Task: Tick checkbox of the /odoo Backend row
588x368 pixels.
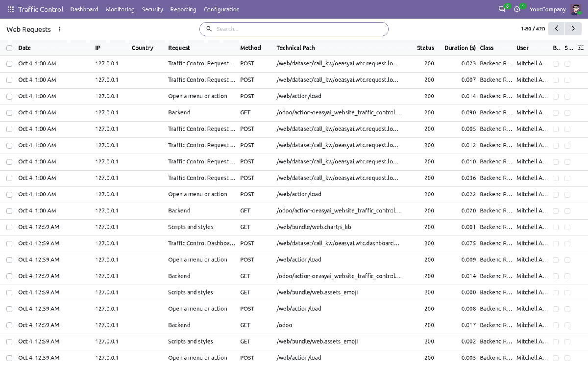Action: (x=9, y=325)
